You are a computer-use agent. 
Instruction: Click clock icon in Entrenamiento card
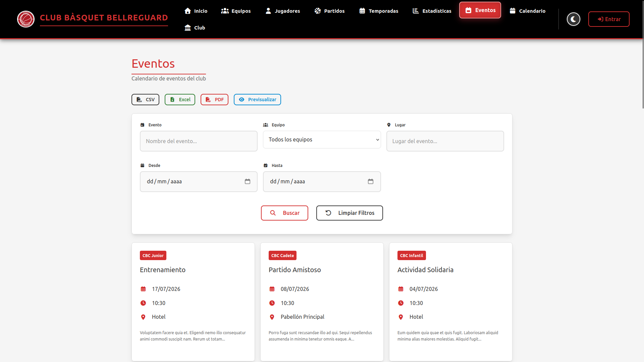click(x=143, y=303)
